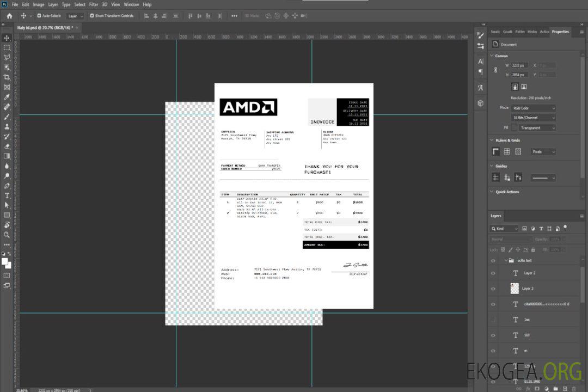
Task: Select the Eraser tool
Action: pos(7,146)
